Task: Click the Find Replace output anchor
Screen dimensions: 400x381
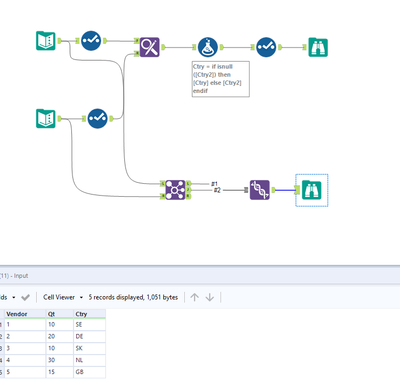Action: pos(163,47)
